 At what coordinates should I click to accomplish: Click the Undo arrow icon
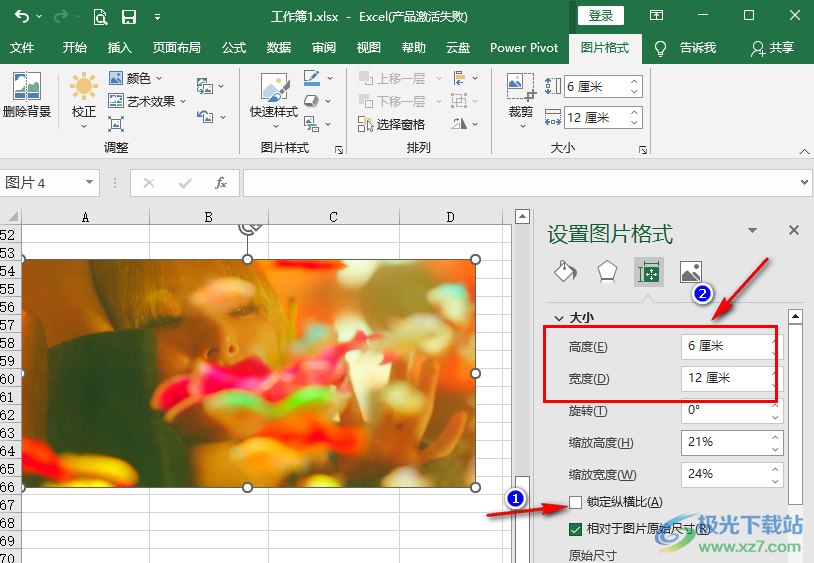(x=22, y=16)
